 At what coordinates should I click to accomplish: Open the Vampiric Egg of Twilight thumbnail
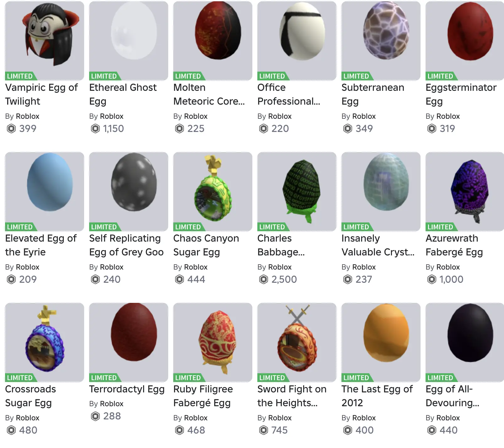pos(45,41)
